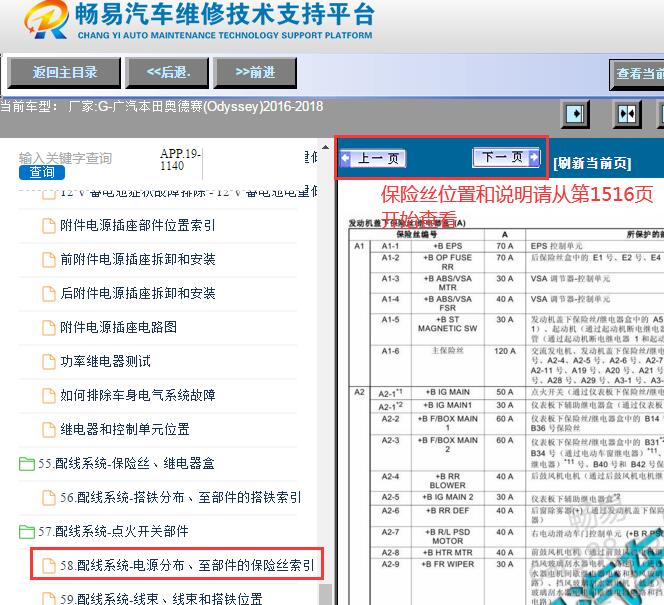Expand folder 55.配线系统-保险丝、继电器盒
Screen dimensions: 664x605
pos(126,463)
